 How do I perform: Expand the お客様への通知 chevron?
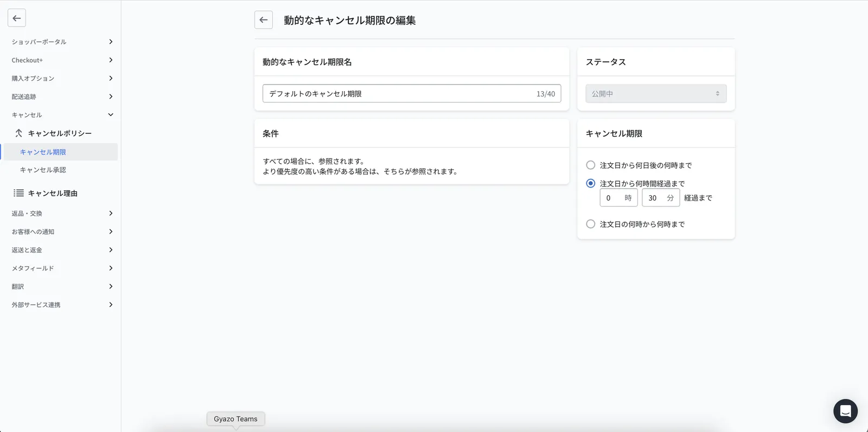pyautogui.click(x=111, y=231)
